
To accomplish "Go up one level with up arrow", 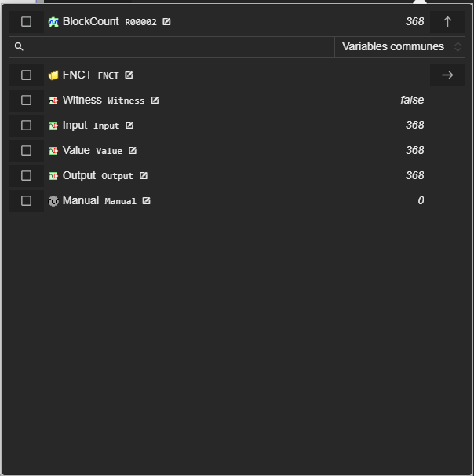I will [447, 22].
